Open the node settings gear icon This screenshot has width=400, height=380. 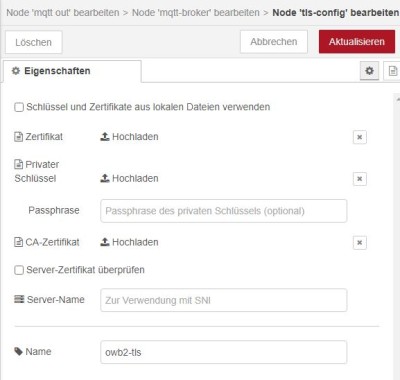point(369,71)
